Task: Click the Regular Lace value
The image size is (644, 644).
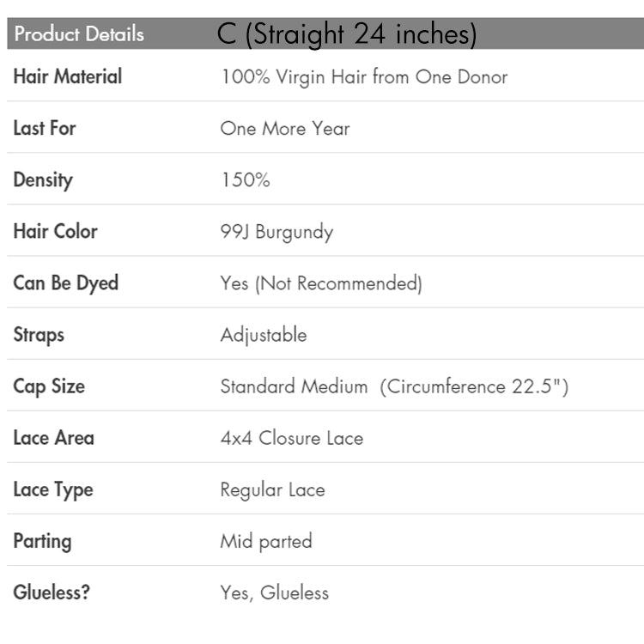Action: coord(272,489)
